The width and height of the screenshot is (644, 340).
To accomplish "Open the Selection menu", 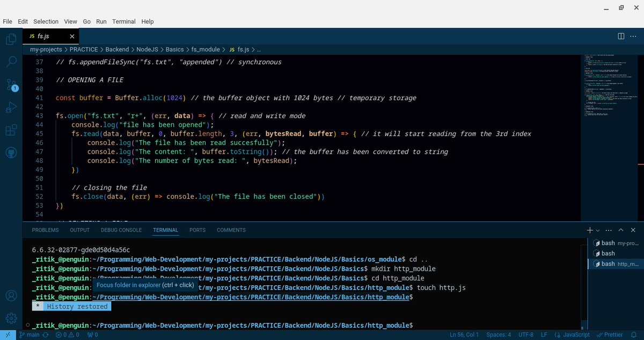I will point(46,21).
